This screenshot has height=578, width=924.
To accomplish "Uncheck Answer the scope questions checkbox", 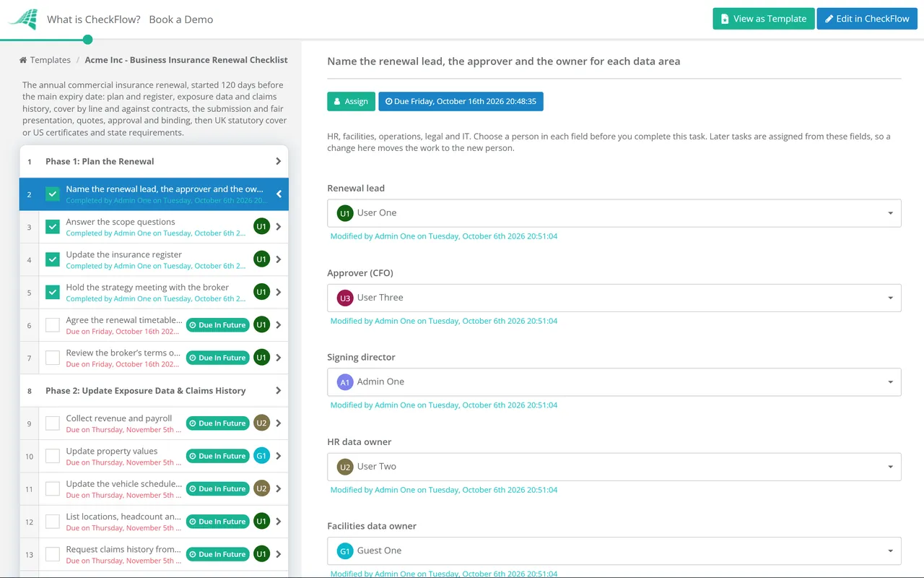I will pyautogui.click(x=53, y=227).
